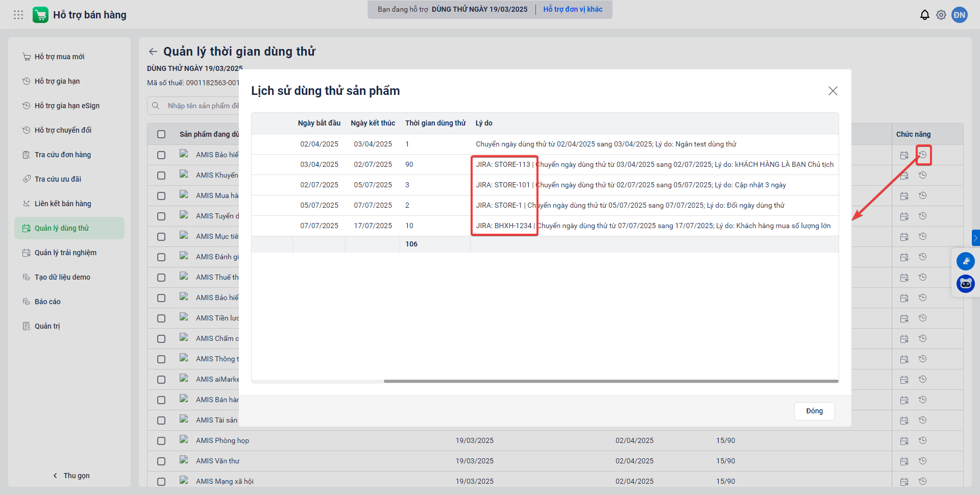Viewport: 980px width, 495px height.
Task: Click the Ngày bắt đầu column header
Action: click(319, 123)
